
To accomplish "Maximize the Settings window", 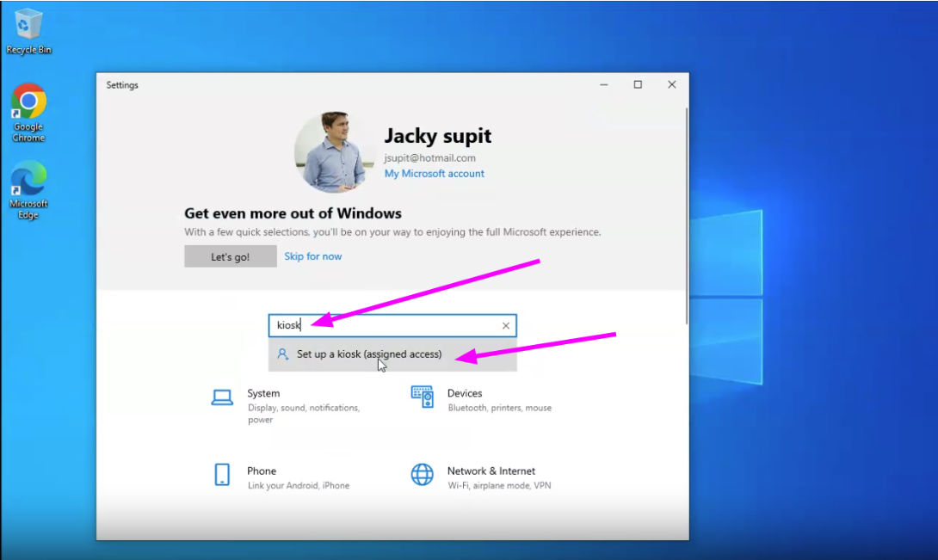I will point(638,85).
